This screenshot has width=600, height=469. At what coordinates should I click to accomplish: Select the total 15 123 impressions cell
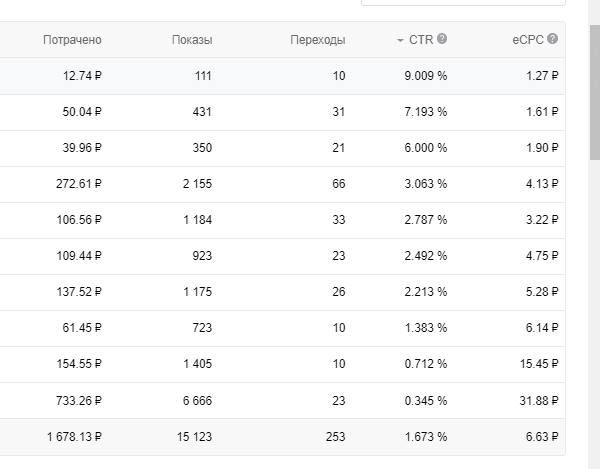(194, 436)
